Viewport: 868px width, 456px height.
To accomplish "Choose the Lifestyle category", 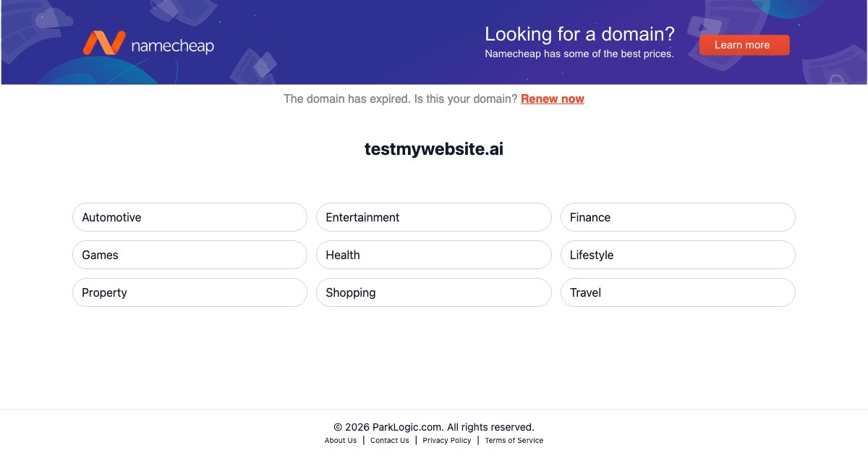I will [678, 255].
